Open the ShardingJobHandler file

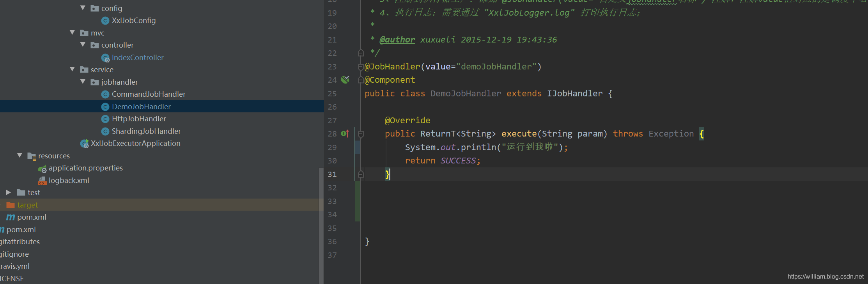click(x=146, y=131)
